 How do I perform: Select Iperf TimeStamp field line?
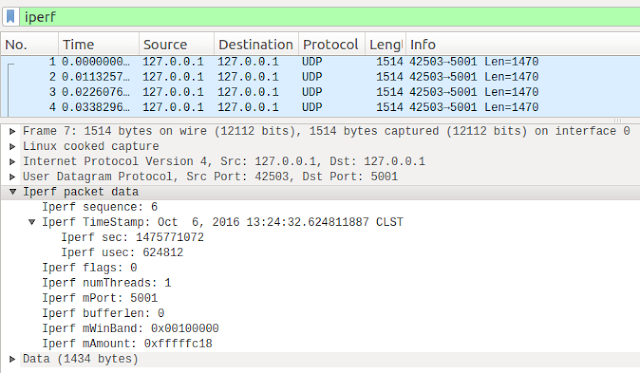click(x=222, y=222)
